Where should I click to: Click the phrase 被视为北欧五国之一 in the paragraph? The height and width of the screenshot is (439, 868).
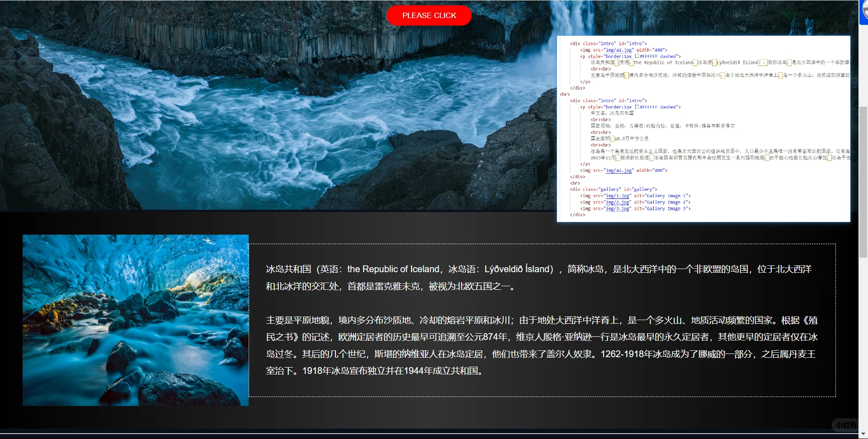click(469, 286)
